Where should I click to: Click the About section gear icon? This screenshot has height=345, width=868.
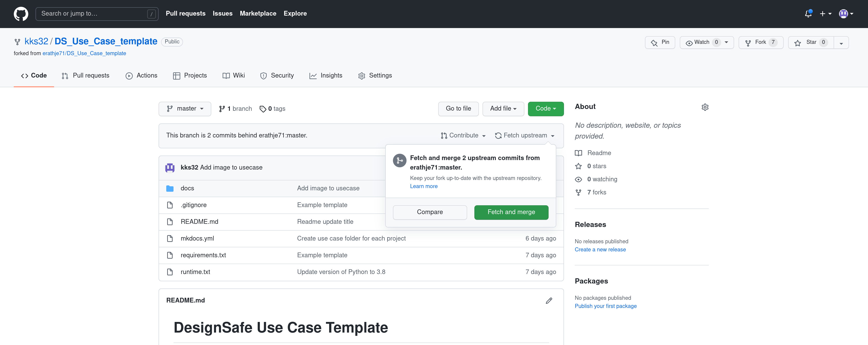click(705, 107)
